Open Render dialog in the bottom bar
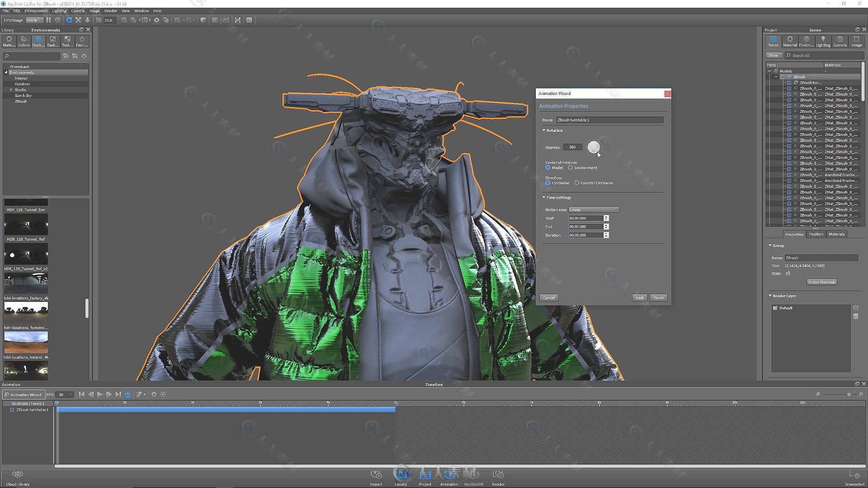The image size is (868, 488). click(498, 478)
